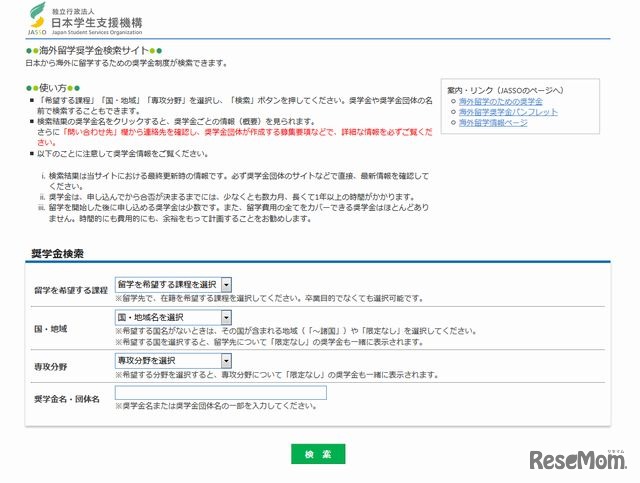Open the 海外留学情報ページ link
This screenshot has width=640, height=483.
493,122
